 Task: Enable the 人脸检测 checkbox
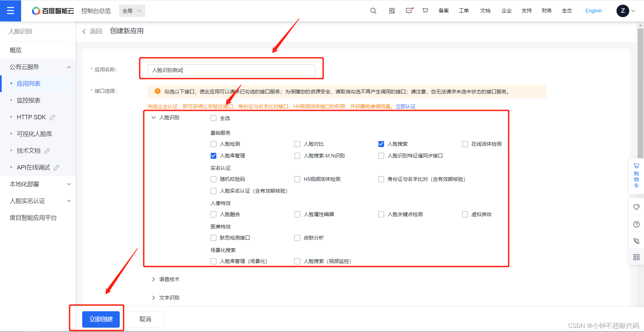click(x=213, y=144)
